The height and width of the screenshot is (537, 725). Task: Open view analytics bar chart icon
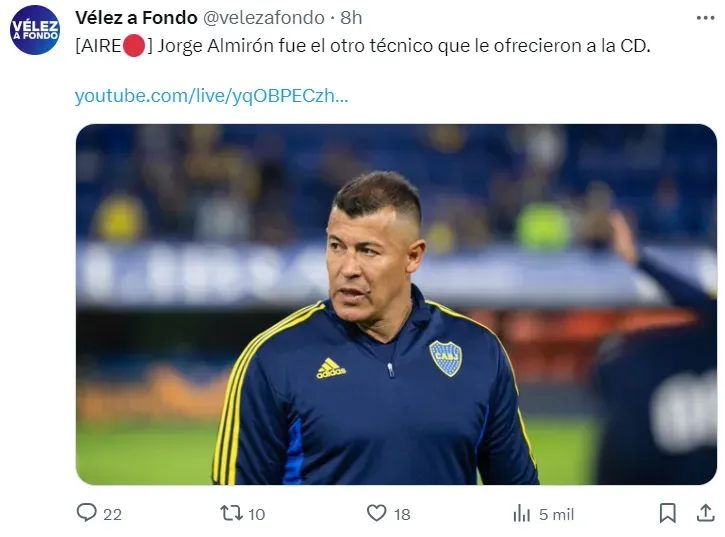(x=522, y=513)
